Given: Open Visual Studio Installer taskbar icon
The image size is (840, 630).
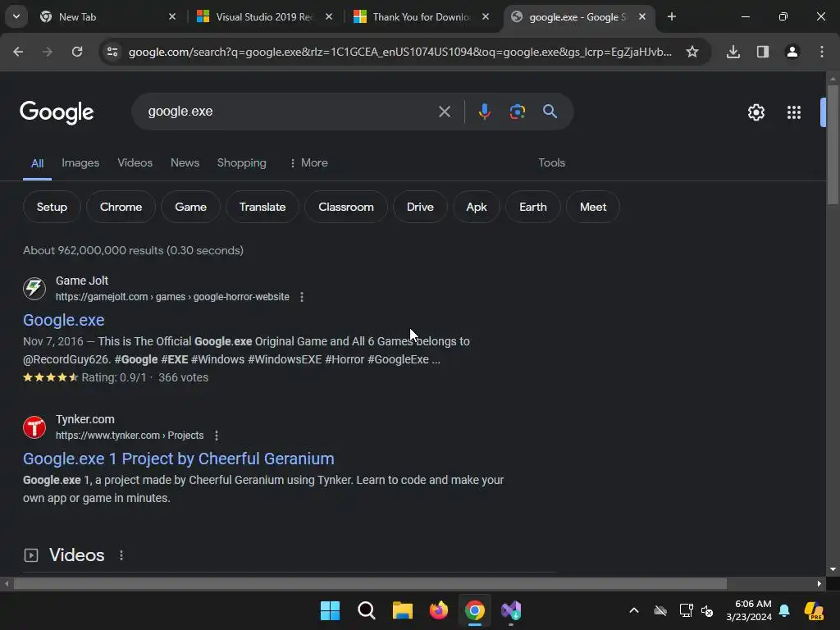Looking at the screenshot, I should tap(511, 610).
